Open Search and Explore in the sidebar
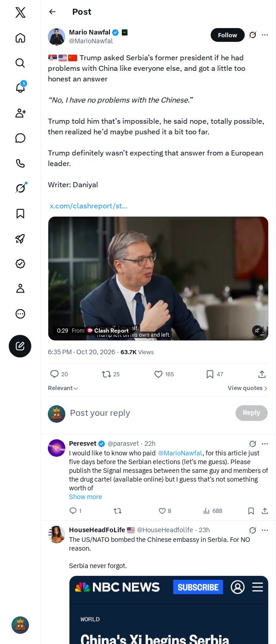Screen dimensions: 276x644 20,63
